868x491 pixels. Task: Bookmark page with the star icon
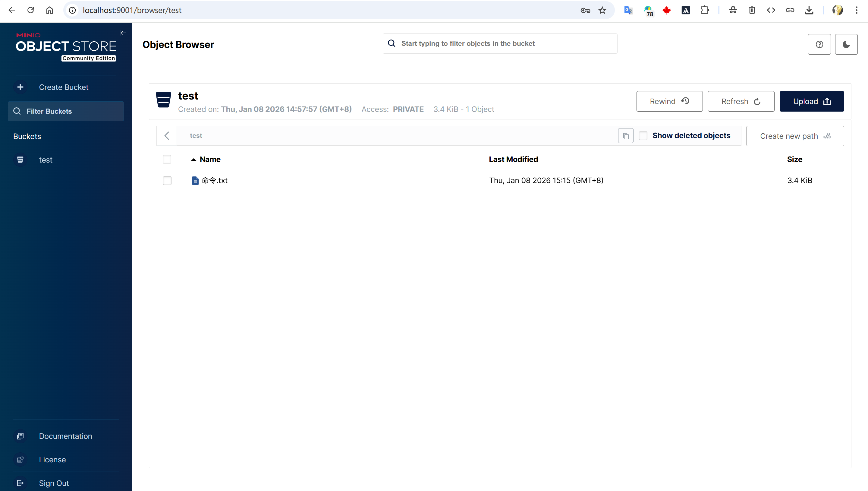(602, 10)
